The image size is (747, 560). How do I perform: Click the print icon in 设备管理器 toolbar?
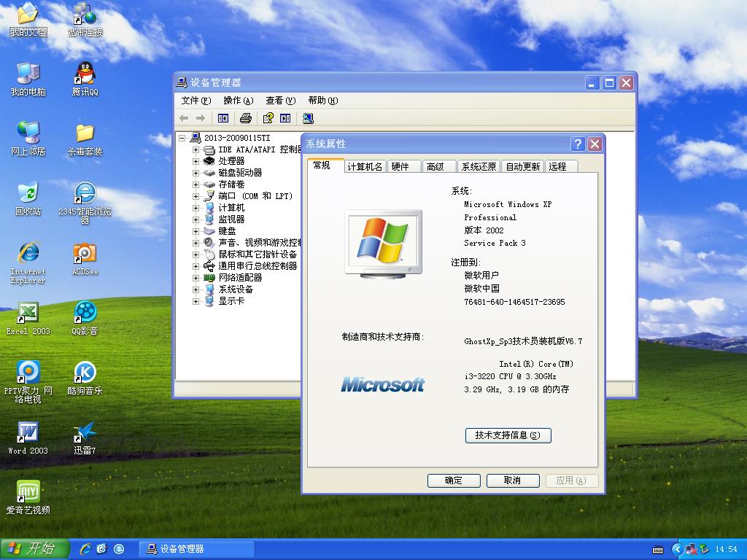point(246,118)
